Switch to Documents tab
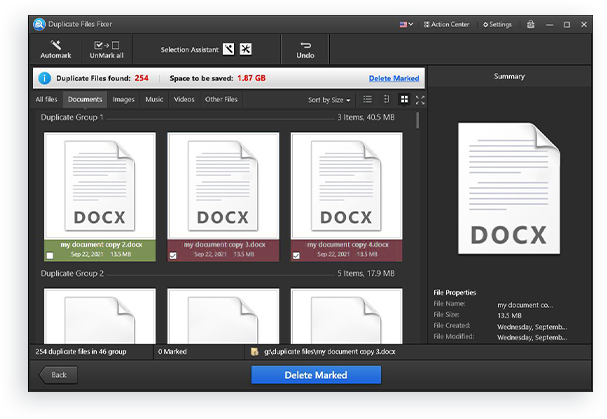This screenshot has height=419, width=607. (x=85, y=100)
